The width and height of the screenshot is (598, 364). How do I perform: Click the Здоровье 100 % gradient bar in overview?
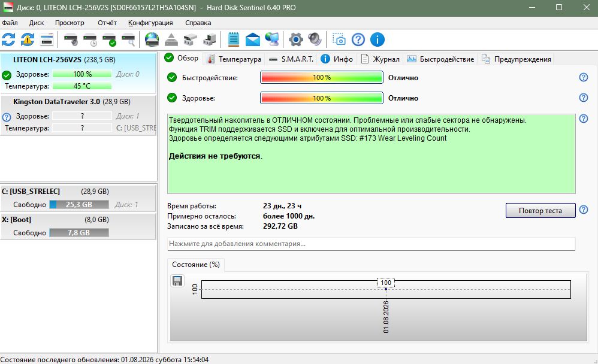pos(322,98)
